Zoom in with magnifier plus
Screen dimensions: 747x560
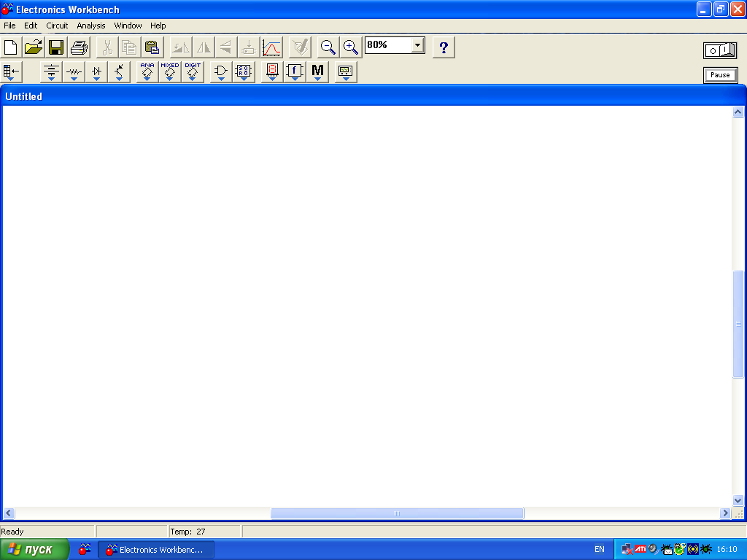351,47
